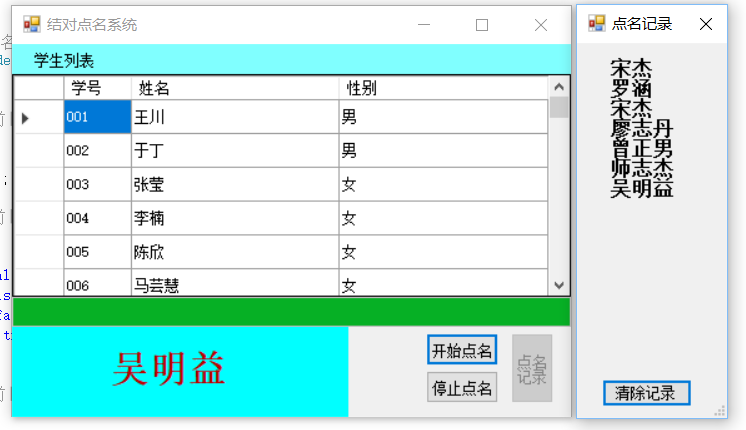746x430 pixels.
Task: Click 清除记录 in the 点名记录 window
Action: click(647, 393)
